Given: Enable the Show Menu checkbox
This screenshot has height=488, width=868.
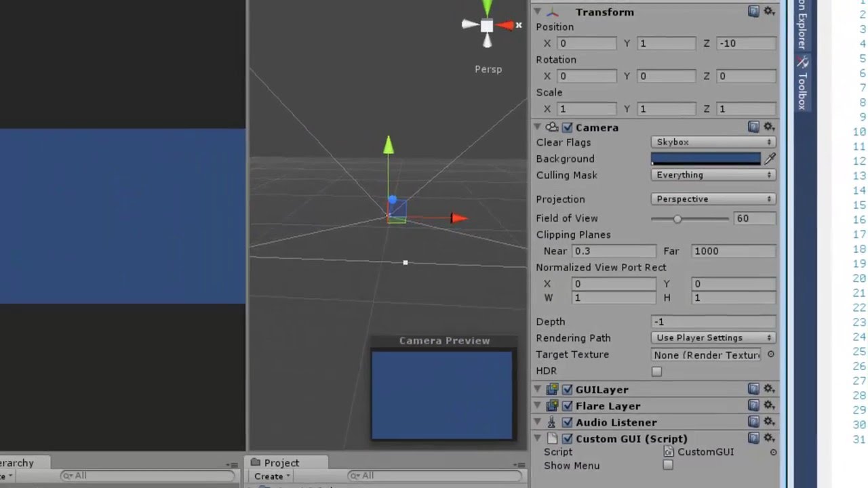Looking at the screenshot, I should [x=668, y=466].
